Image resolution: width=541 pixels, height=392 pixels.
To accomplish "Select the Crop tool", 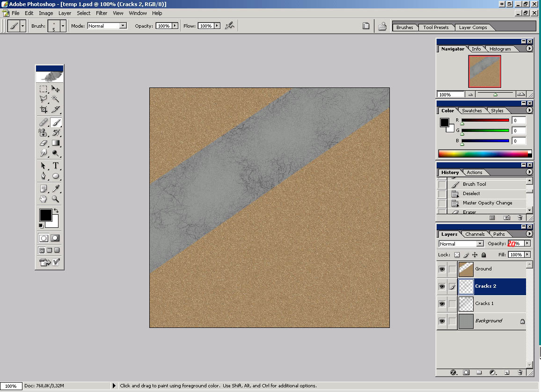I will (x=44, y=109).
